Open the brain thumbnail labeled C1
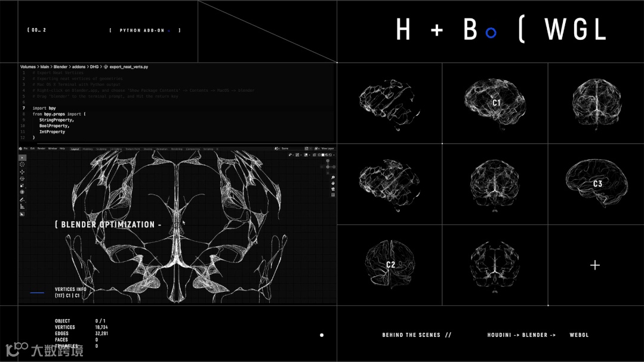 (495, 103)
